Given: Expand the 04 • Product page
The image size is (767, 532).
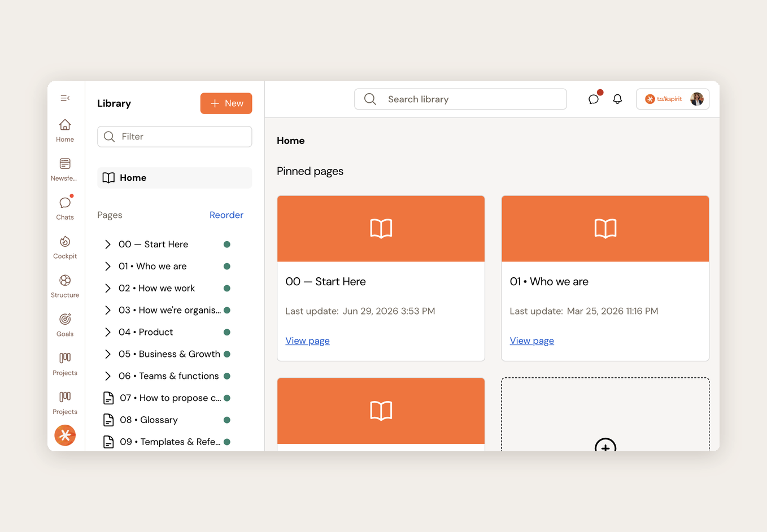Looking at the screenshot, I should point(108,332).
